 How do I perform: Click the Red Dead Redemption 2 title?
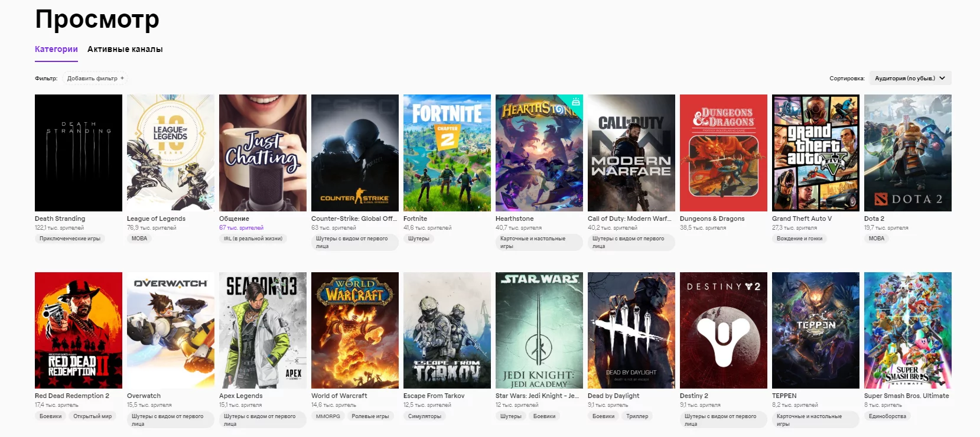coord(72,396)
